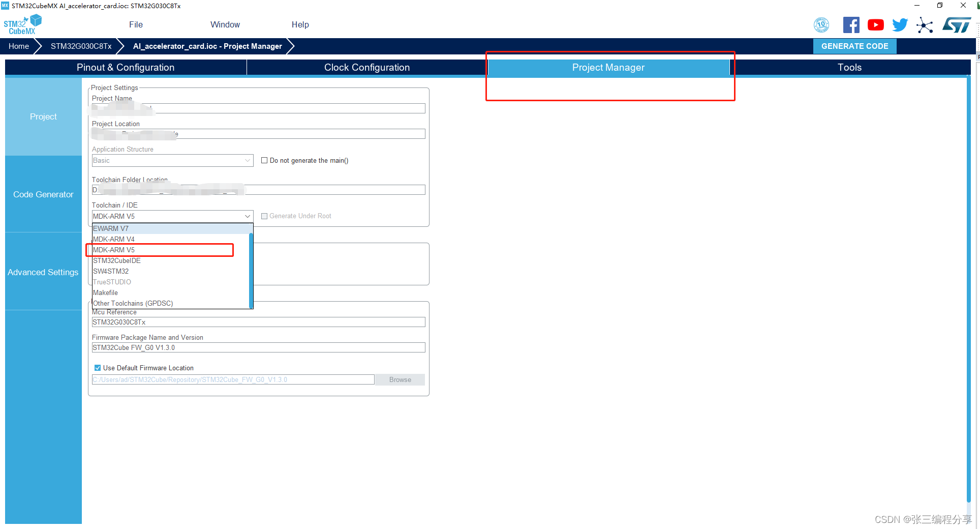The width and height of the screenshot is (980, 529).
Task: Open the Facebook icon link
Action: [851, 25]
